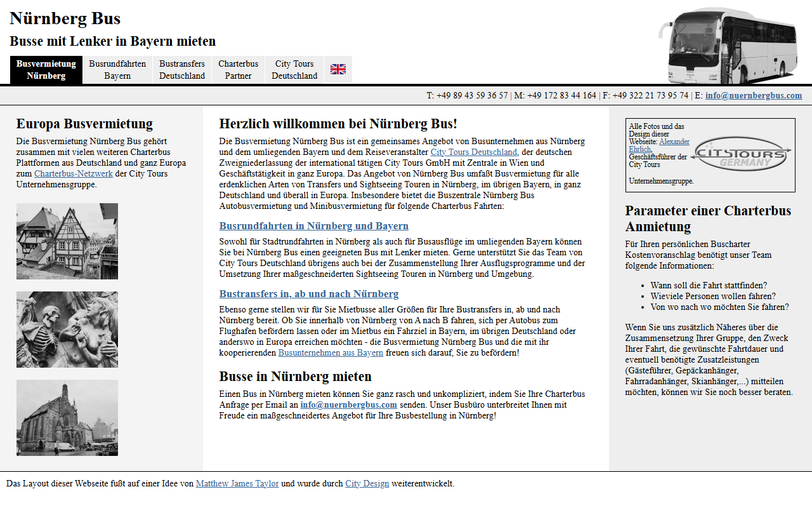
Task: Open heading link Bustransfers in, ab und nach Nürnberg
Action: (309, 294)
